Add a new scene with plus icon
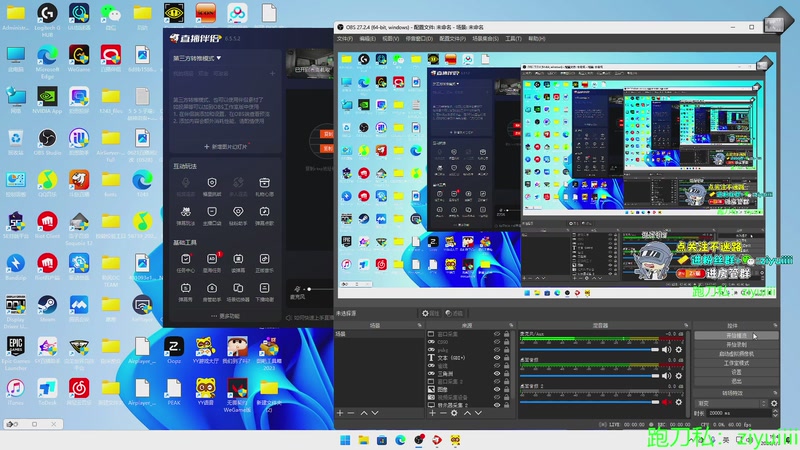Viewport: 800px width, 450px height. click(x=340, y=413)
